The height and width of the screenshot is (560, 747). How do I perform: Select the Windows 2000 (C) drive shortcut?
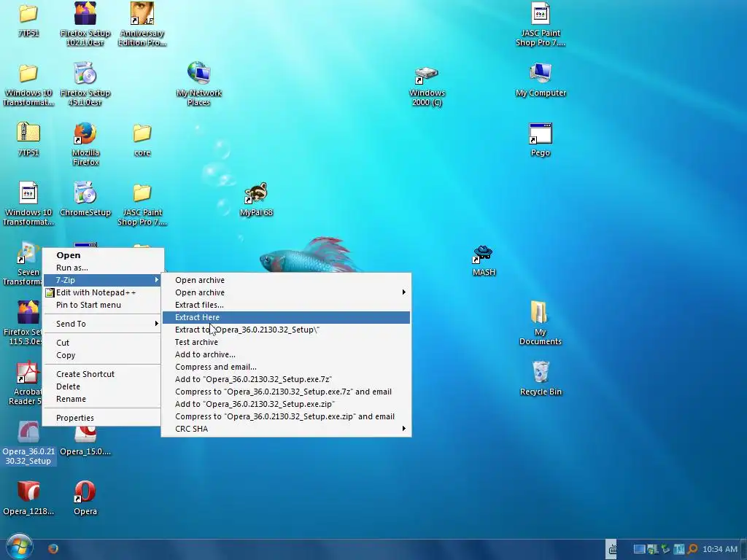426,74
